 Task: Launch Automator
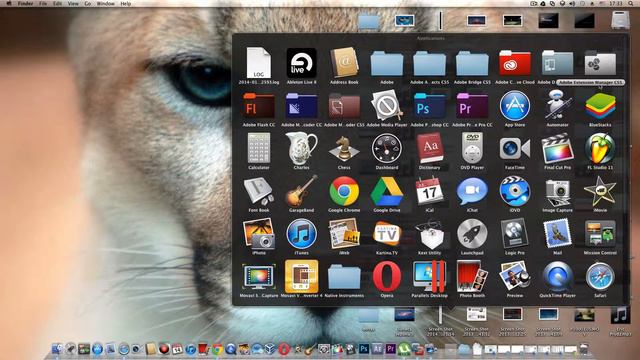click(x=557, y=106)
